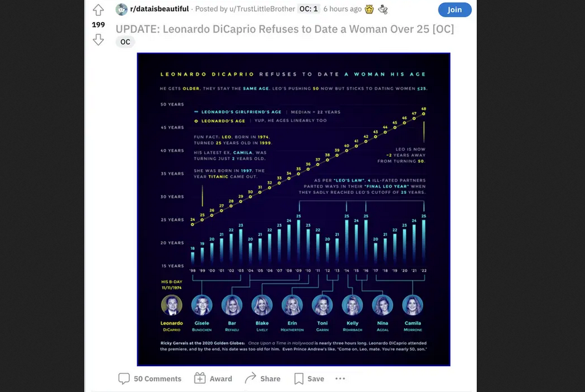Click the OC flair tag below the title
The width and height of the screenshot is (585, 392).
click(x=125, y=42)
